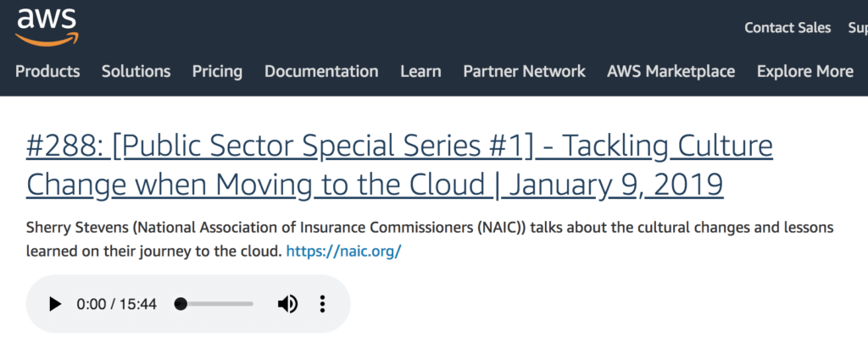Click the Sherry Stevens description text
The width and height of the screenshot is (868, 359).
(430, 240)
